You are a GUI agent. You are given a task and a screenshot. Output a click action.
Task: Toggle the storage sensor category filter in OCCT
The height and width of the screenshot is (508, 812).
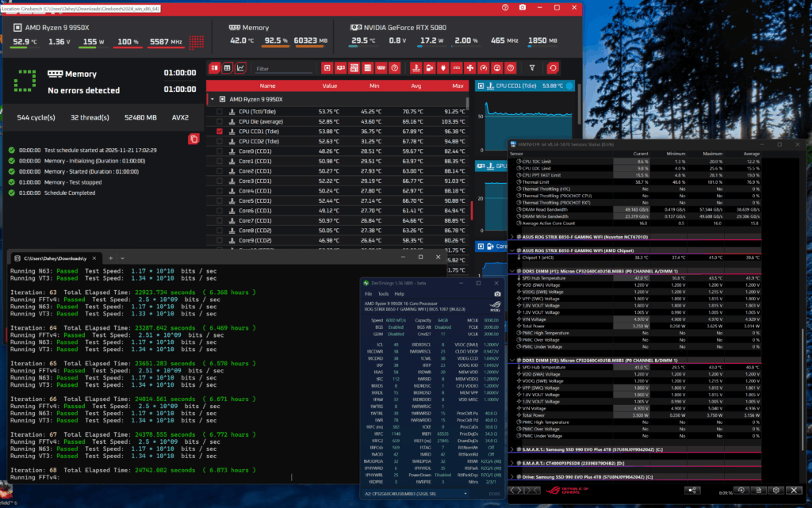pos(368,68)
